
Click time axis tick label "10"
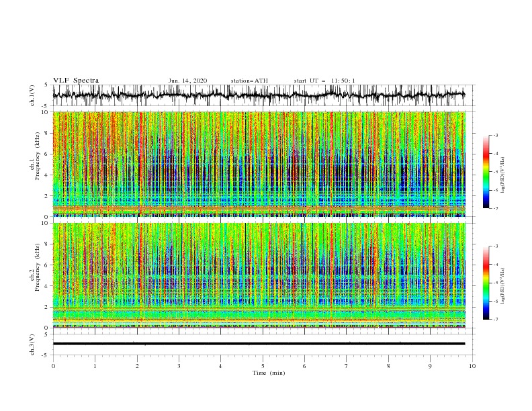point(472,366)
